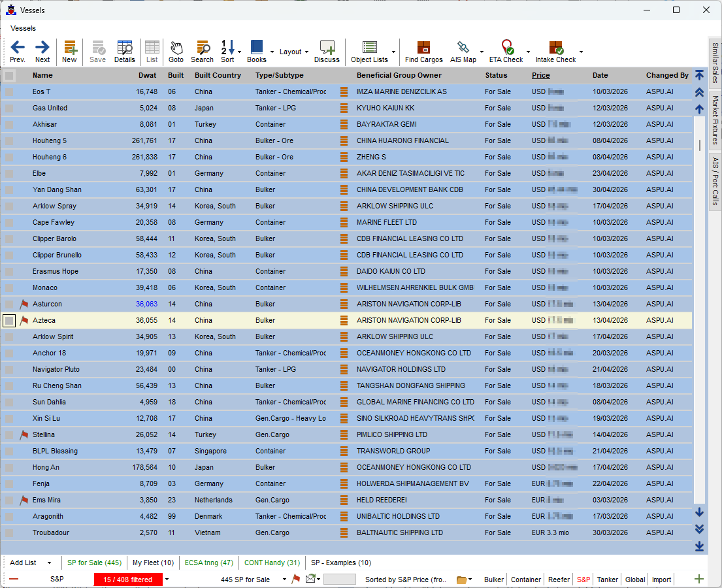
Task: Create a New vessel entry
Action: pos(69,51)
